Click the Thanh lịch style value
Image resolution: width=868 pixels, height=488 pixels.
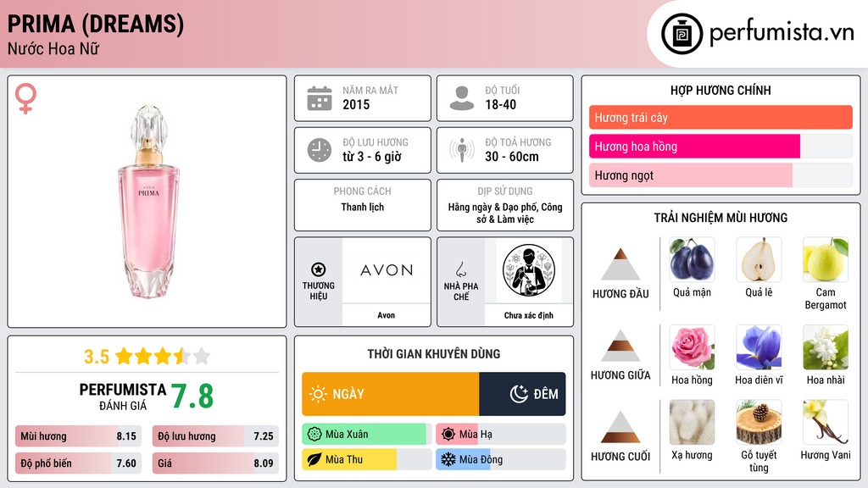pyautogui.click(x=362, y=207)
